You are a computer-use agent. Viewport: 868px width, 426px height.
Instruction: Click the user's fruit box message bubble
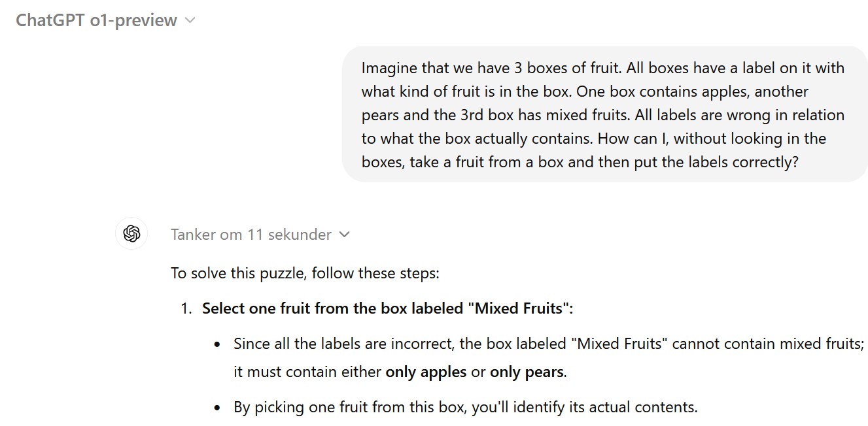coord(605,114)
